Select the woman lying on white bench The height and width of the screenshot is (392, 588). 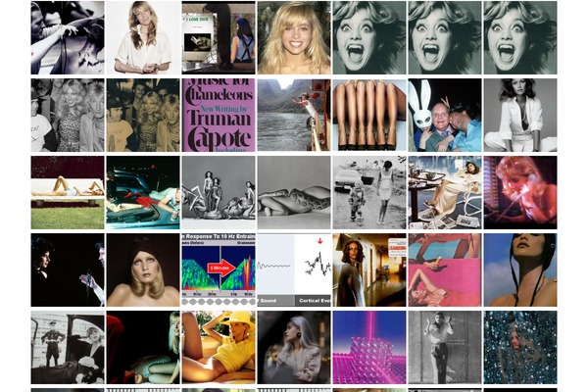pos(68,192)
